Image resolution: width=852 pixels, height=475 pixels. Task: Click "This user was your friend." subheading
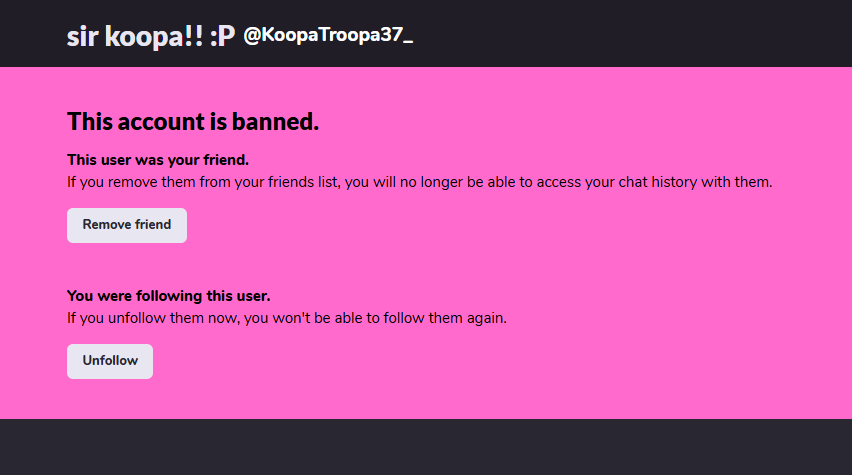(x=158, y=160)
